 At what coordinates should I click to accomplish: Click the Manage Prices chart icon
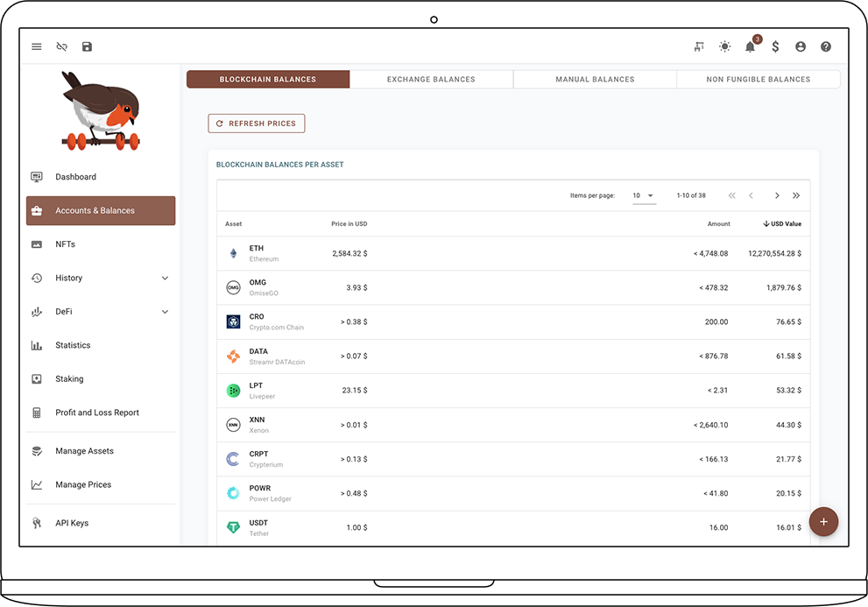pyautogui.click(x=37, y=484)
